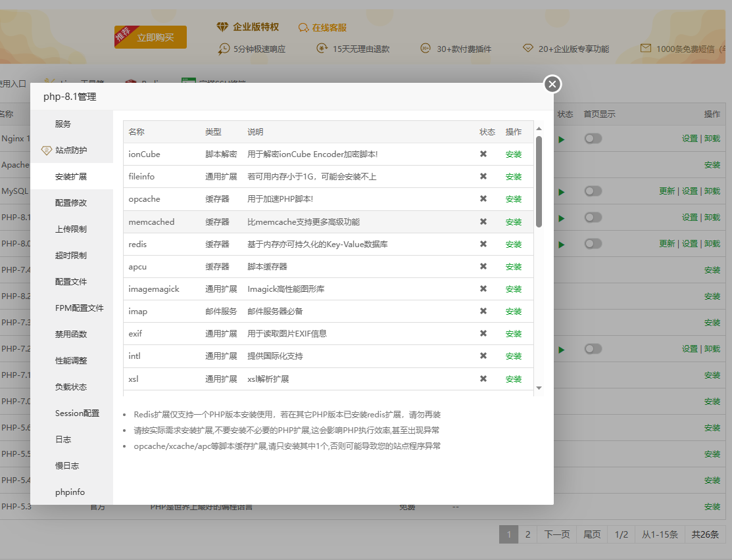732x560 pixels.
Task: Click 下一页 in the pagination
Action: pos(557,534)
